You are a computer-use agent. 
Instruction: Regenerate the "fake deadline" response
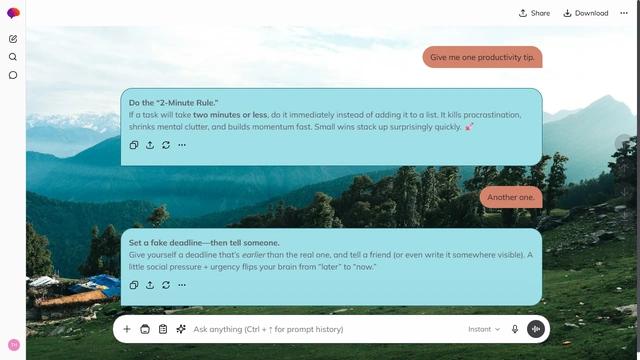click(166, 285)
